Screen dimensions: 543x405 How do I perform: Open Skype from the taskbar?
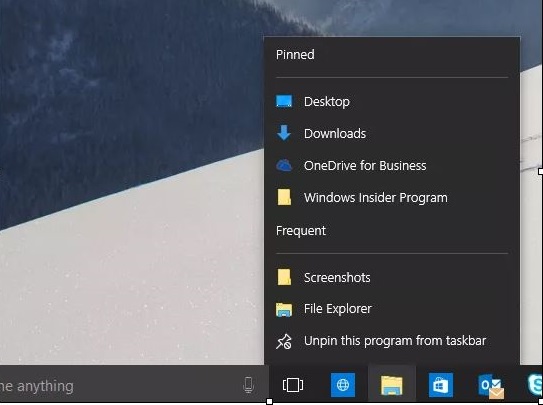click(x=535, y=385)
